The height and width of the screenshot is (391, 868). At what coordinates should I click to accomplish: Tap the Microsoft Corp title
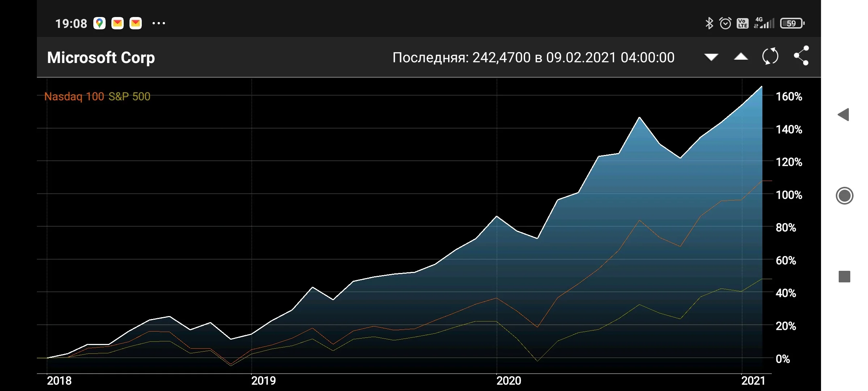click(101, 58)
